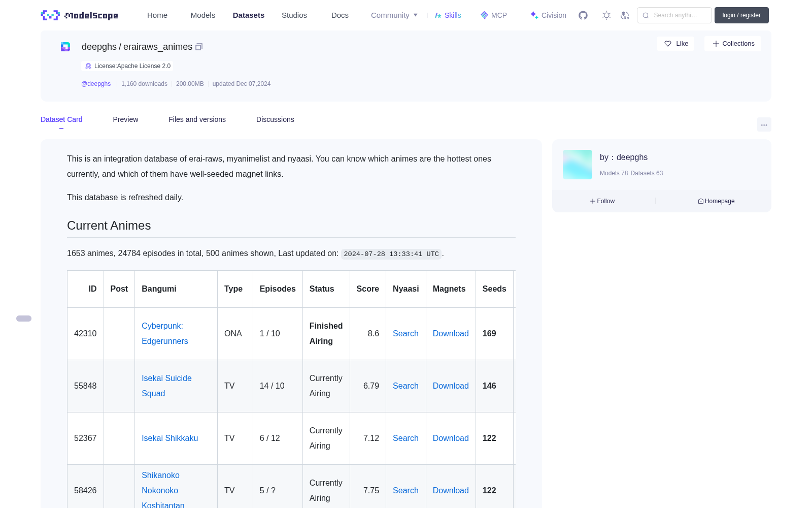Image resolution: width=812 pixels, height=508 pixels.
Task: Click the ID 42310 cell
Action: 85,333
